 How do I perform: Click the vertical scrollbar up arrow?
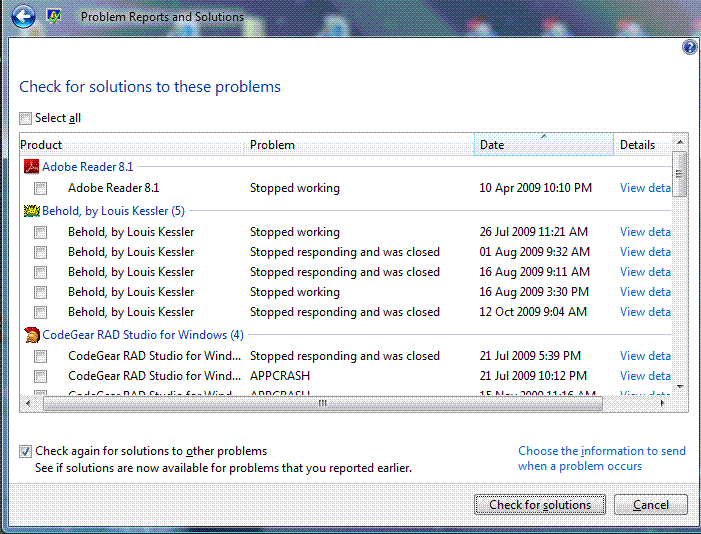coord(680,142)
